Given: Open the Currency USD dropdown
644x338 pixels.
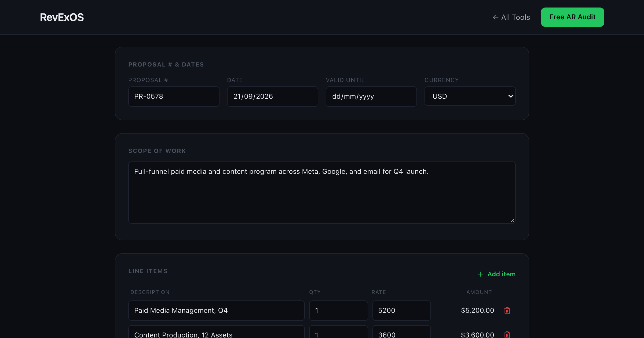Looking at the screenshot, I should 470,96.
